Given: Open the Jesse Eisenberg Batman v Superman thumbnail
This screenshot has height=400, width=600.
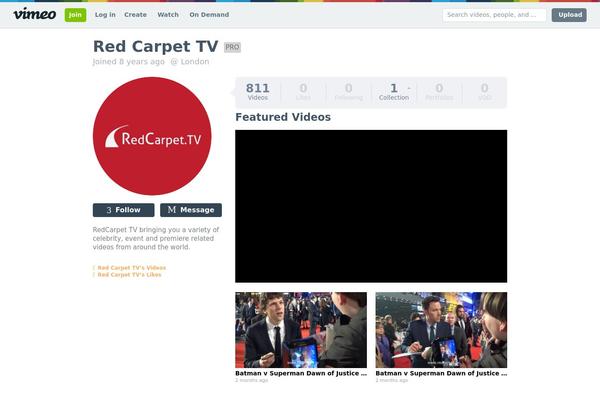Looking at the screenshot, I should (301, 330).
